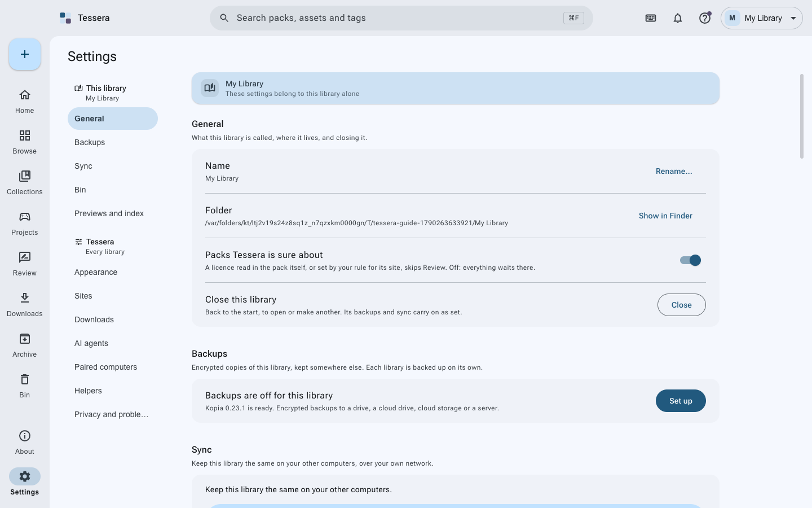812x508 pixels.
Task: Click Show in Finder
Action: coord(665,216)
